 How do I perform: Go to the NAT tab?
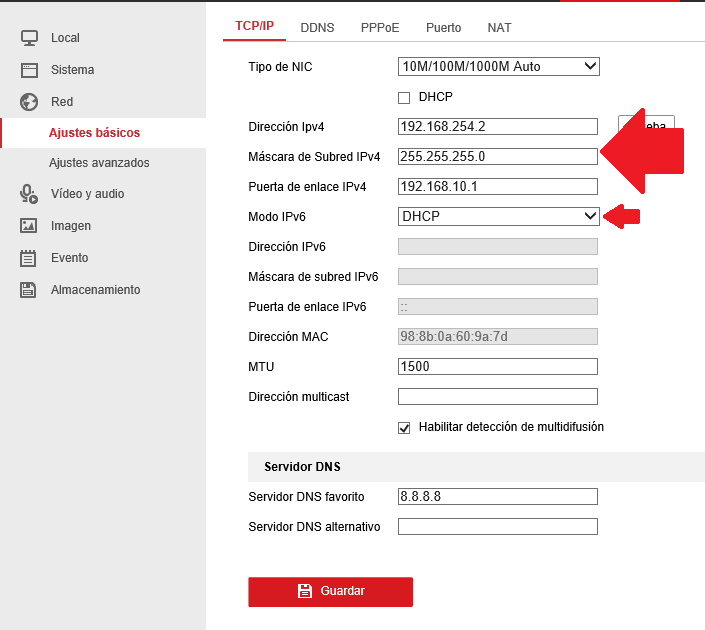click(x=500, y=28)
